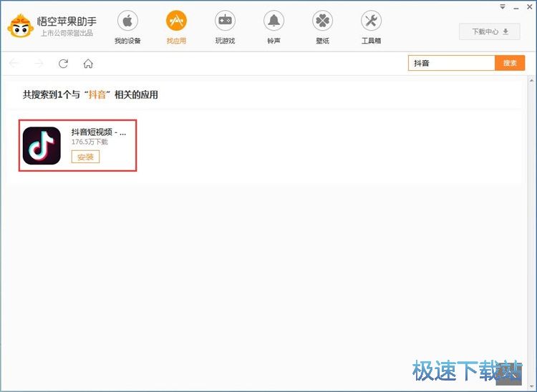Click the forward navigation arrow
This screenshot has height=392, width=537.
(x=39, y=64)
